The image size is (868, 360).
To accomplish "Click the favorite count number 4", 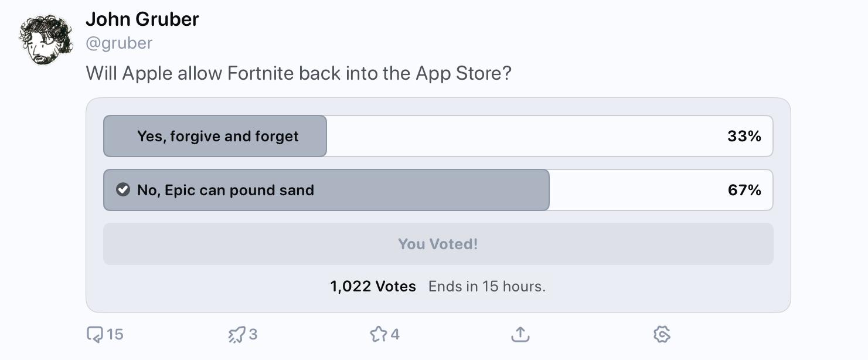I will coord(395,334).
